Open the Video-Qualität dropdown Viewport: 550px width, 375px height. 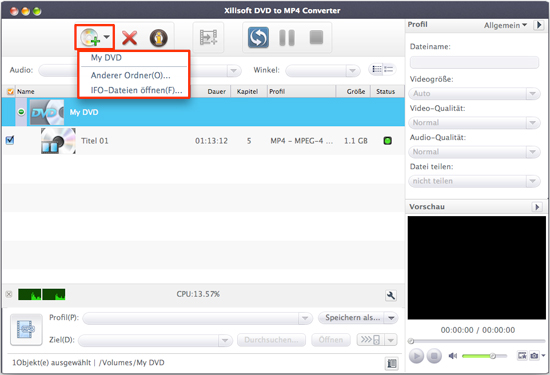[x=474, y=123]
